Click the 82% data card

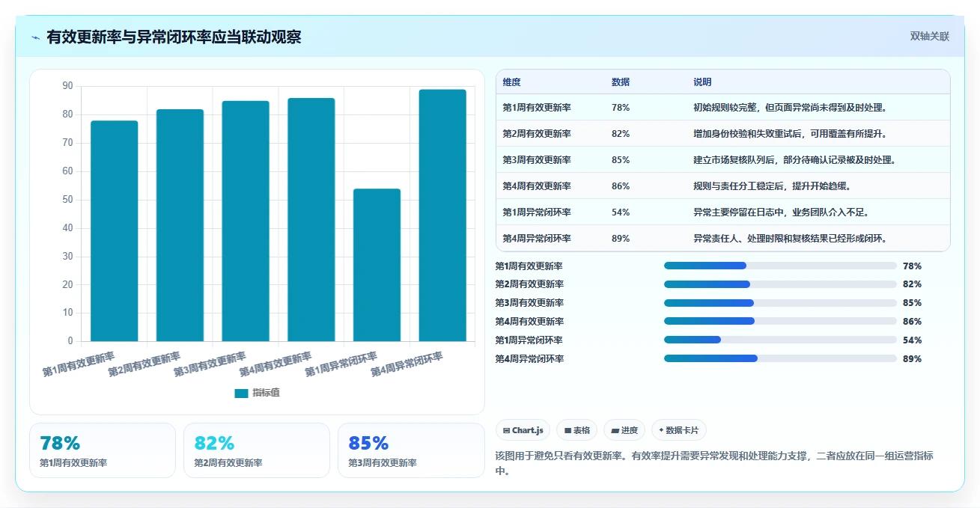click(x=257, y=450)
